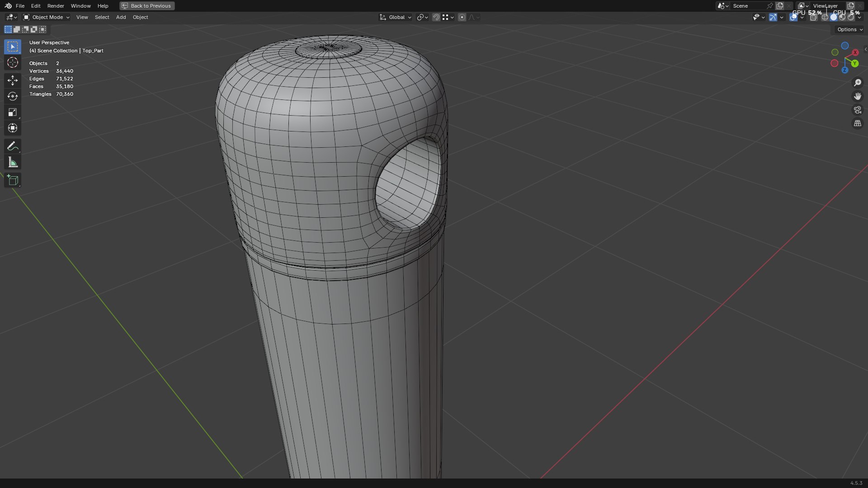Switch to wireframe viewport shading

[825, 17]
